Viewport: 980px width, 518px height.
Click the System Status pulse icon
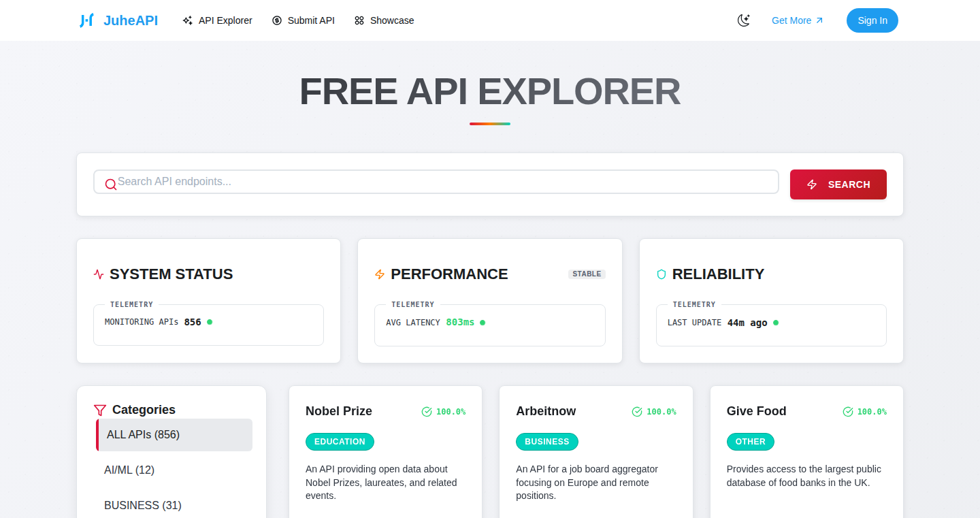pos(99,274)
